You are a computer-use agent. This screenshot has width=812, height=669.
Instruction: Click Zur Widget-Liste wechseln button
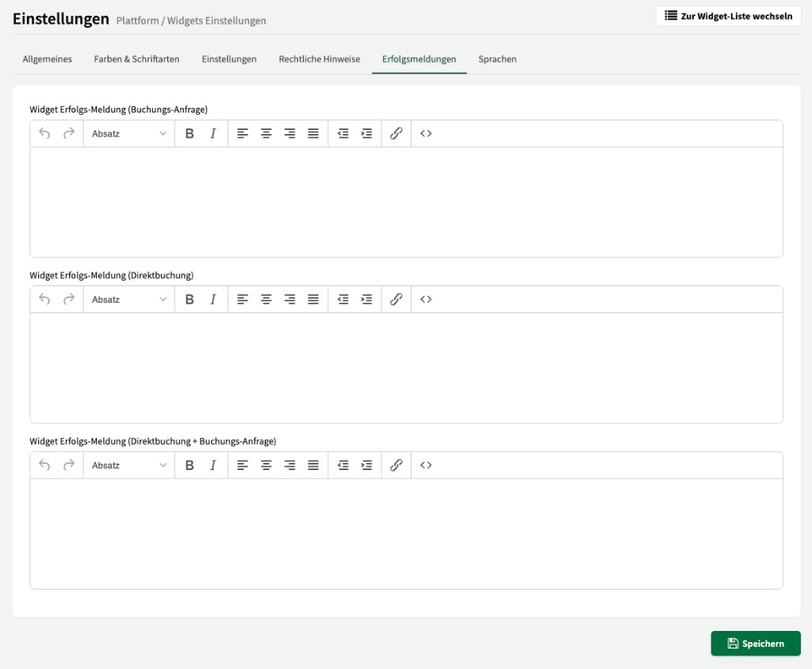click(x=728, y=16)
